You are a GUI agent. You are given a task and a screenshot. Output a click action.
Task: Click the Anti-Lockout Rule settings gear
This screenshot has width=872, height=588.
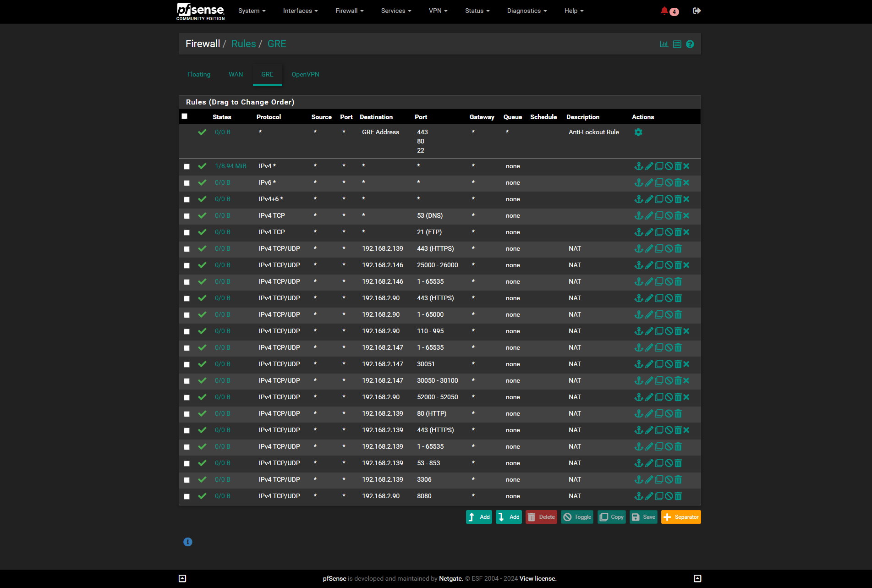click(638, 132)
